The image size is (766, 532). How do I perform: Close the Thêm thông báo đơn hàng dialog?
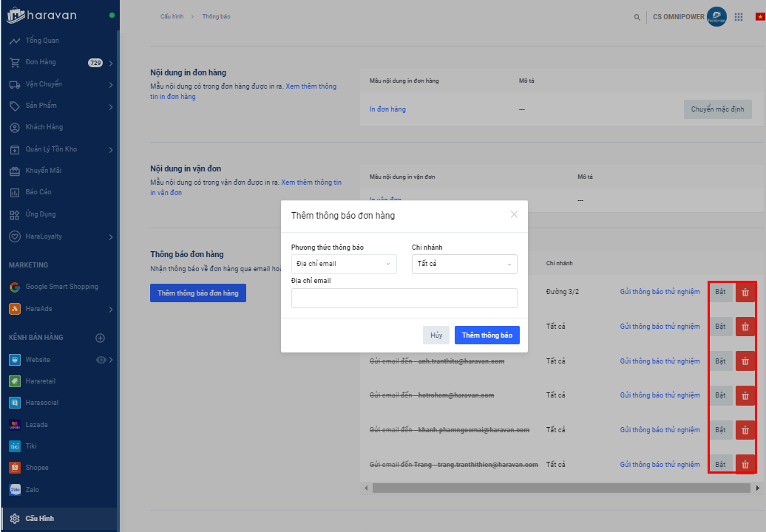pos(514,215)
